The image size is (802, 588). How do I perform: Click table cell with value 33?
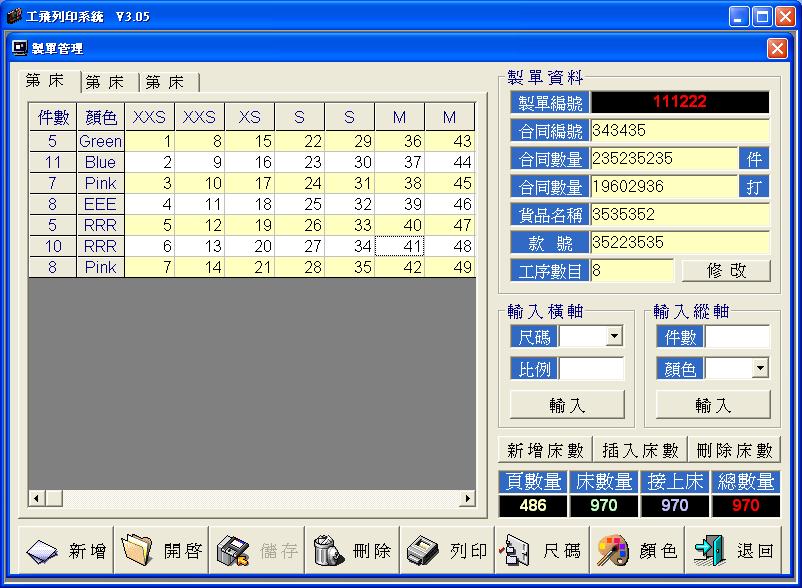tap(350, 225)
